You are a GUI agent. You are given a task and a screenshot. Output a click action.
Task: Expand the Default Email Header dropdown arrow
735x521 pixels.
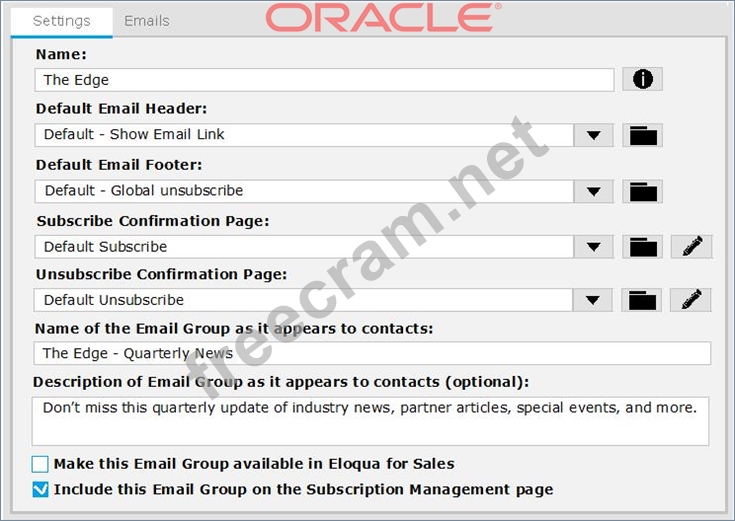coord(593,135)
